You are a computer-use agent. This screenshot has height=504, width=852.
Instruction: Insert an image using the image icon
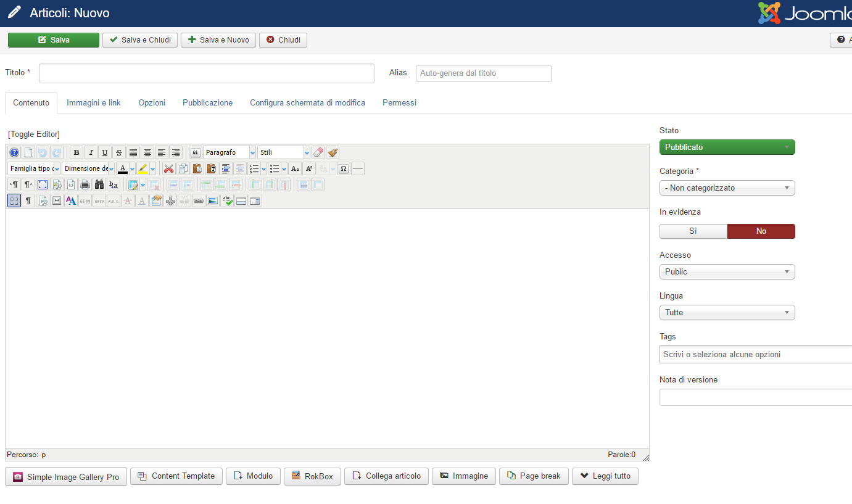coord(213,200)
